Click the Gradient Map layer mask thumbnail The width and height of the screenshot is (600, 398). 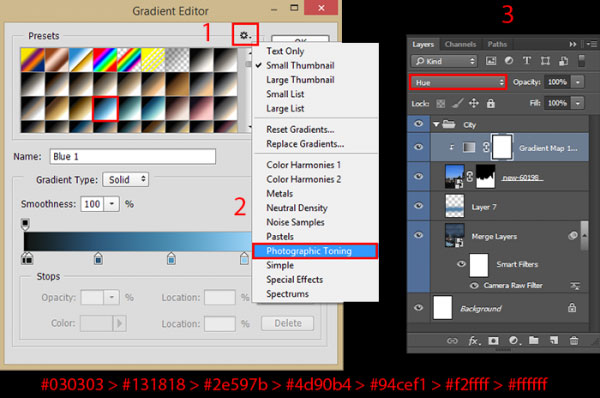click(x=502, y=147)
